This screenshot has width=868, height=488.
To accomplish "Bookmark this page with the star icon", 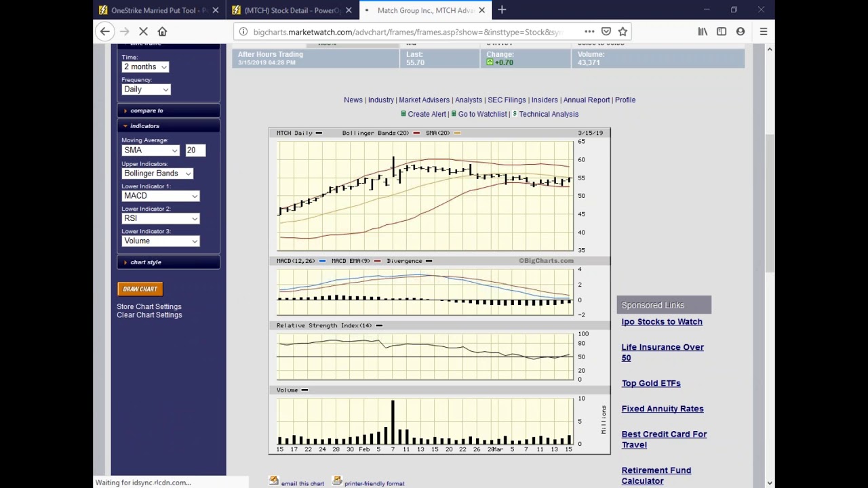I will tap(623, 31).
